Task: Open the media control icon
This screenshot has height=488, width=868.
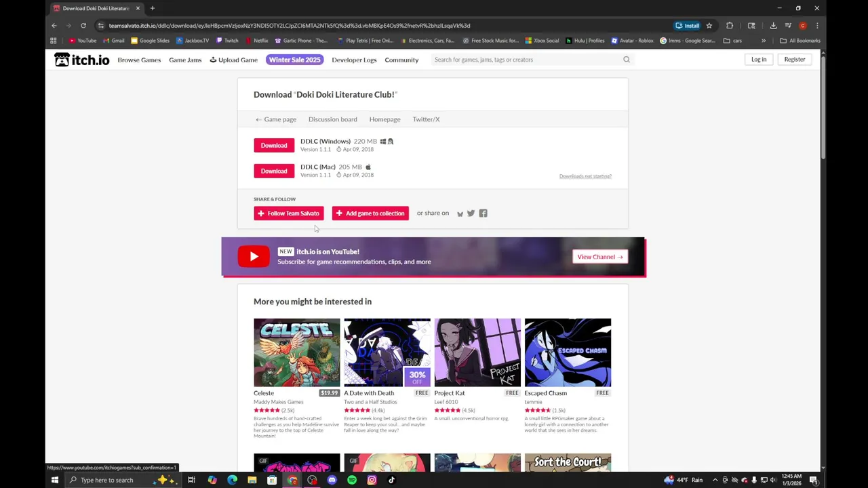Action: pos(788,26)
